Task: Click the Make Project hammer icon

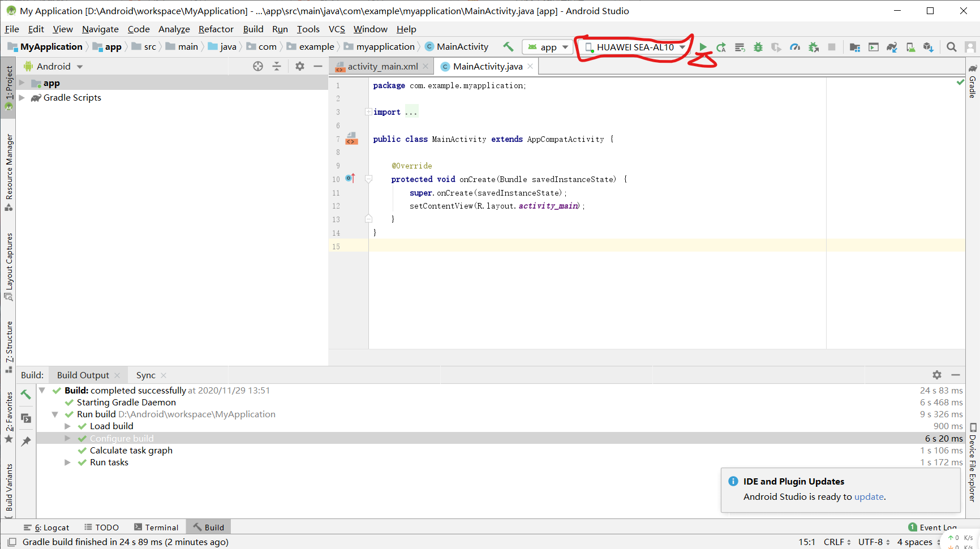Action: [508, 47]
